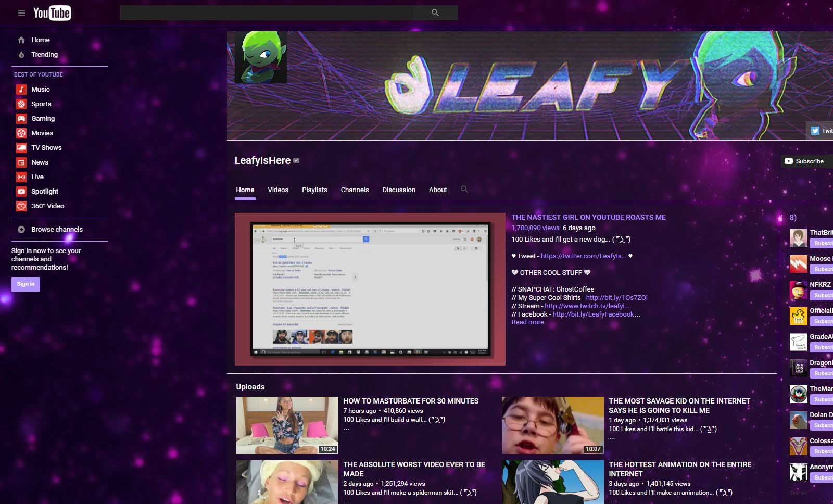Click the Leafy channel avatar
Image resolution: width=833 pixels, height=504 pixels.
pyautogui.click(x=261, y=57)
